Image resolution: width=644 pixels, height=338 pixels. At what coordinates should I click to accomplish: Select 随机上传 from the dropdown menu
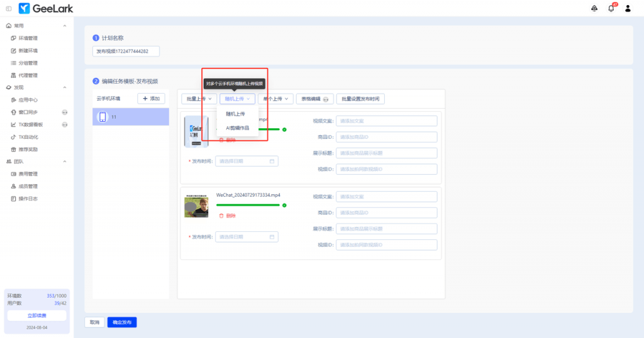point(235,114)
